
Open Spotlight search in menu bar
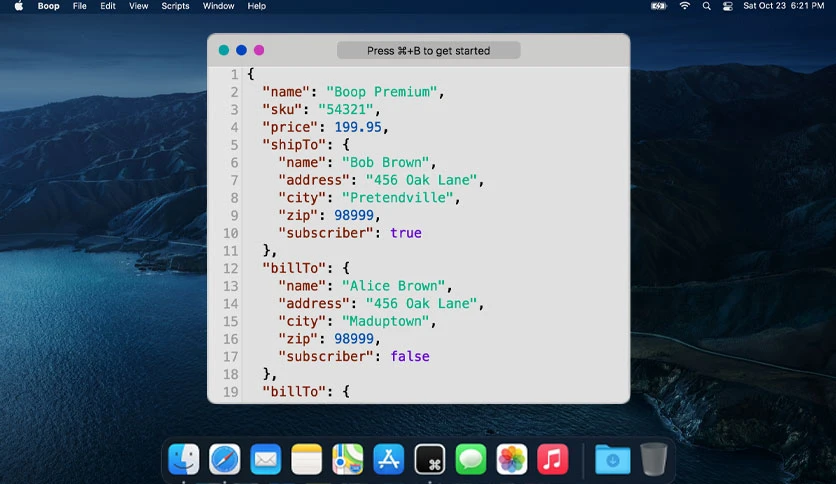click(x=706, y=6)
